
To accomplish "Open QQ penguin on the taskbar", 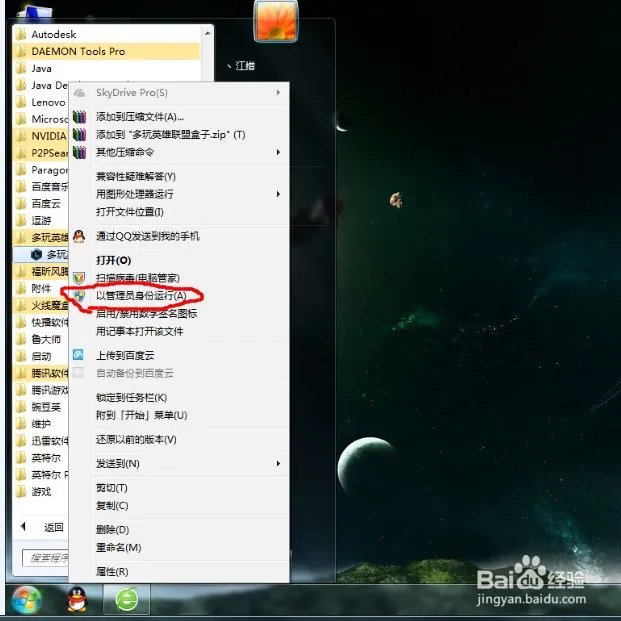I will 77,600.
